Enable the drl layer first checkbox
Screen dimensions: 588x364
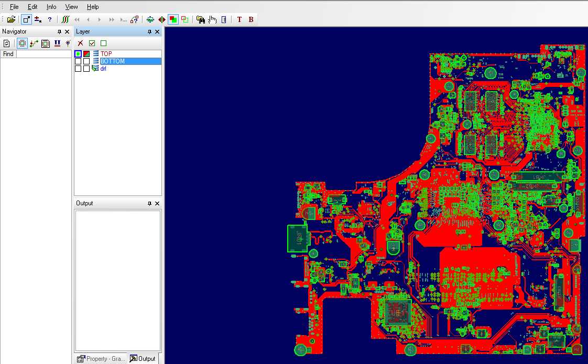click(78, 69)
